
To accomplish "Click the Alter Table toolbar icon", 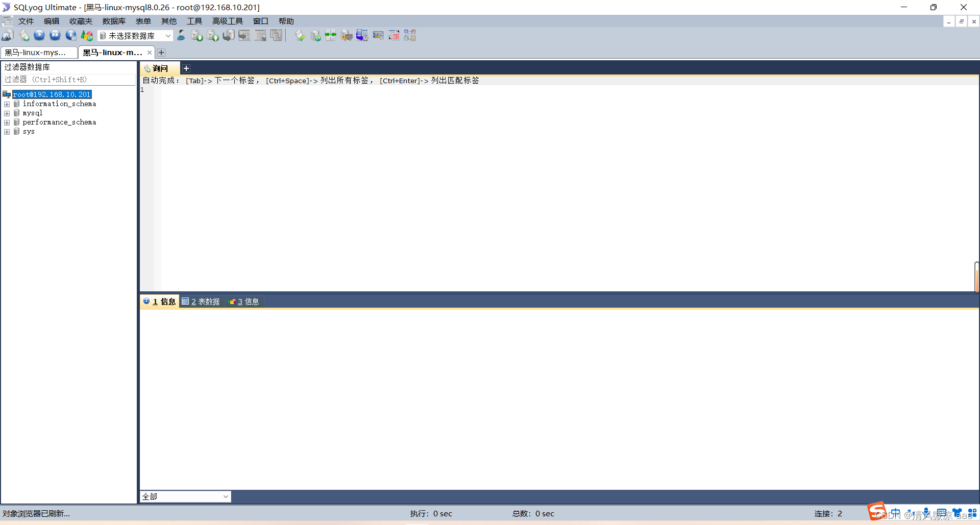I will (260, 35).
